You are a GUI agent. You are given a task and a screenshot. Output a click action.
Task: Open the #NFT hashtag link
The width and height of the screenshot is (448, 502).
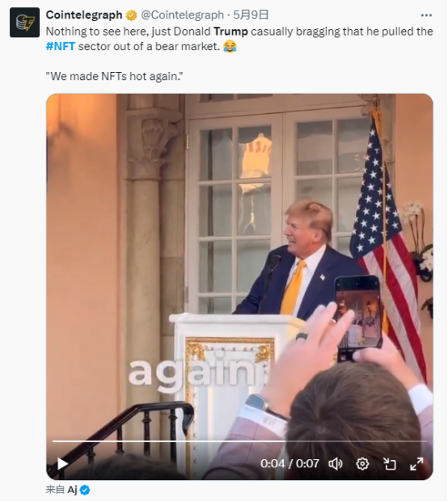60,46
